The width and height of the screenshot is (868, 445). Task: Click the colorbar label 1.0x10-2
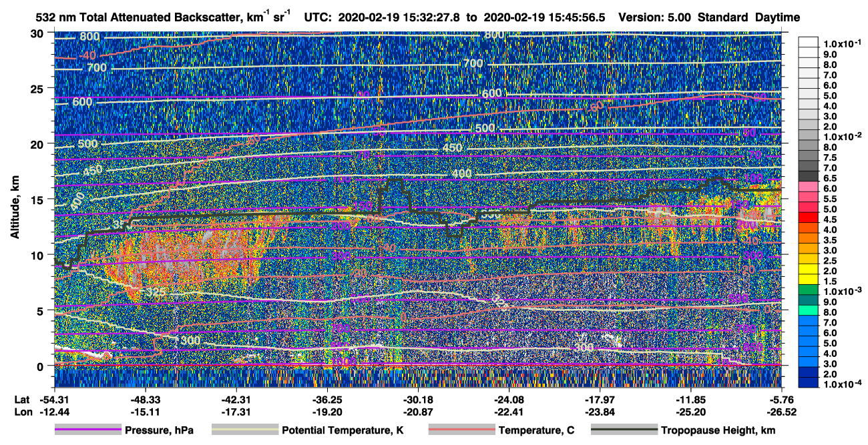[842, 137]
